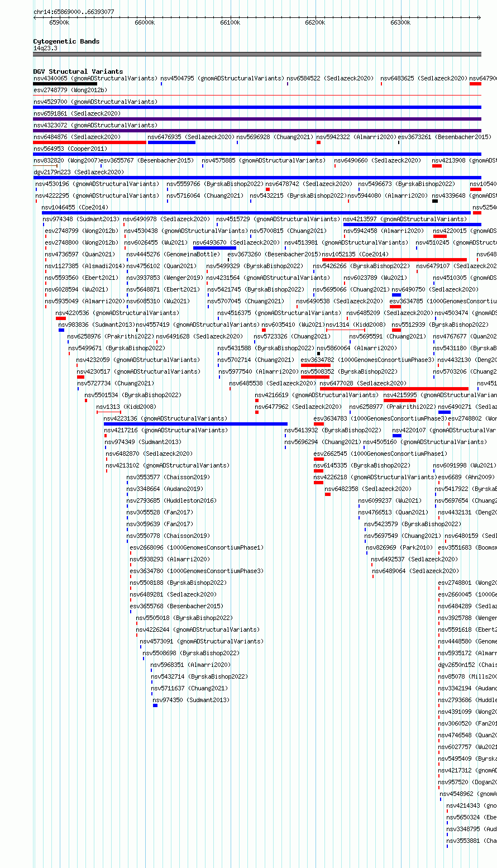Screen dimensions: 497x868
Task: Click the blue bar of nsv6476935
Action: (x=171, y=142)
